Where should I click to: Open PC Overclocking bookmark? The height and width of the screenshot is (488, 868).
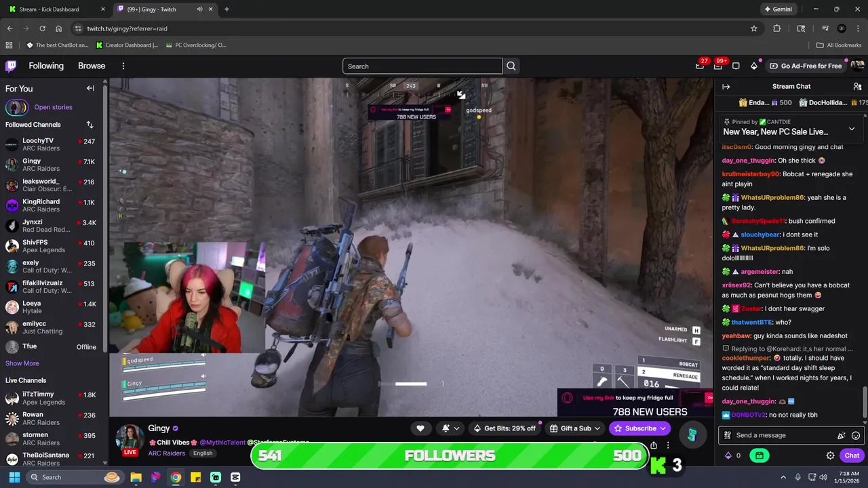click(195, 45)
